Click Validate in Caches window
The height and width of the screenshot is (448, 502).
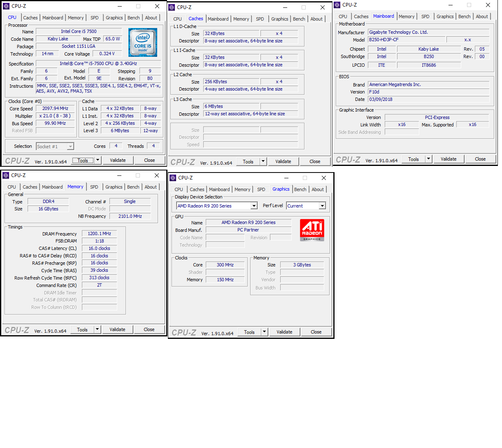pos(283,161)
